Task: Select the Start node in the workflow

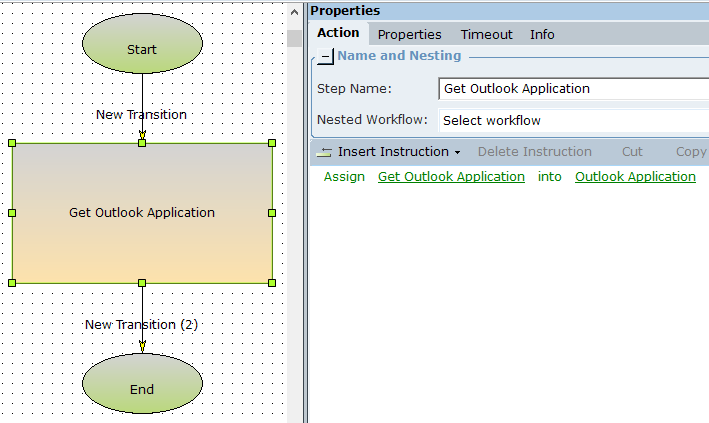Action: point(142,49)
